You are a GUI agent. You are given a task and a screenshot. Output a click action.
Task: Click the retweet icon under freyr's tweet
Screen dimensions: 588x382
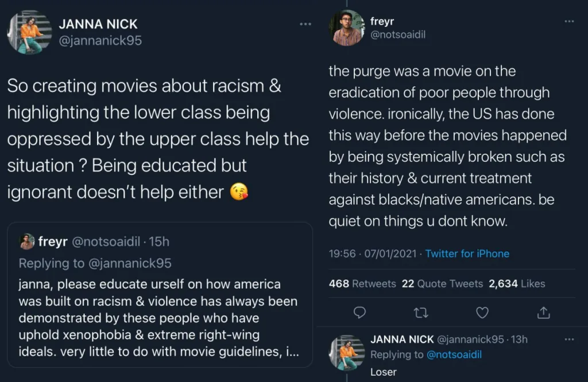421,313
